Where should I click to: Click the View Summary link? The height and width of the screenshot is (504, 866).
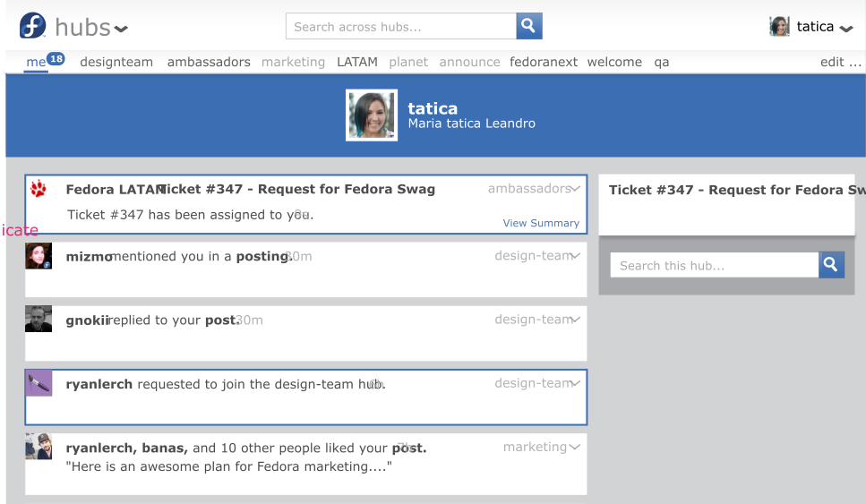coord(541,223)
